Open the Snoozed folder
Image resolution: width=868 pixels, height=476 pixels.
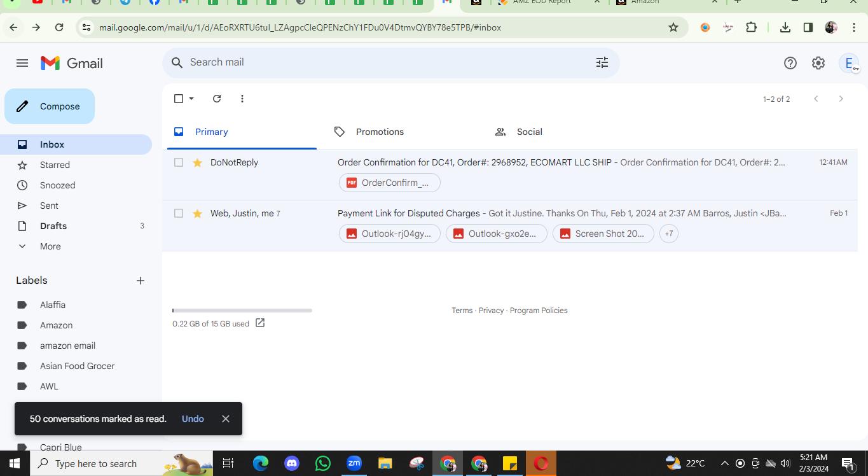click(x=76, y=185)
